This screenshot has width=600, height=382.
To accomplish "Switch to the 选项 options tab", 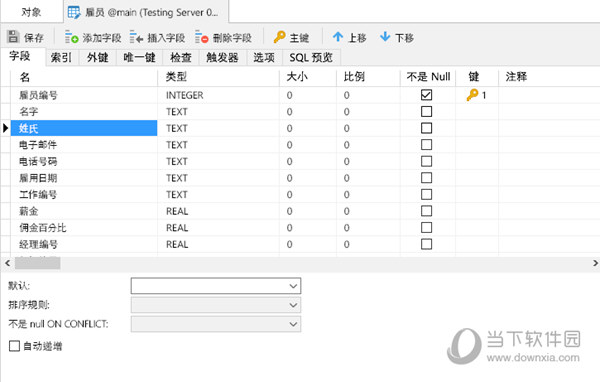I will 264,58.
